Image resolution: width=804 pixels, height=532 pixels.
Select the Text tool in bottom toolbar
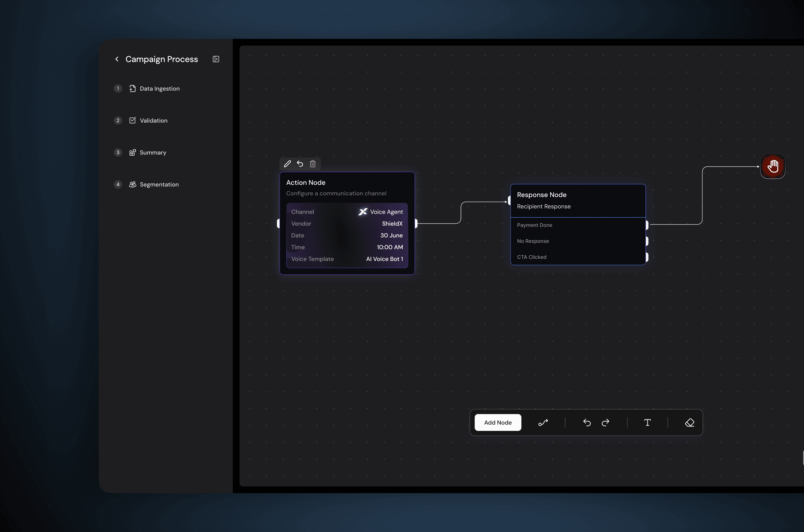[x=647, y=422]
